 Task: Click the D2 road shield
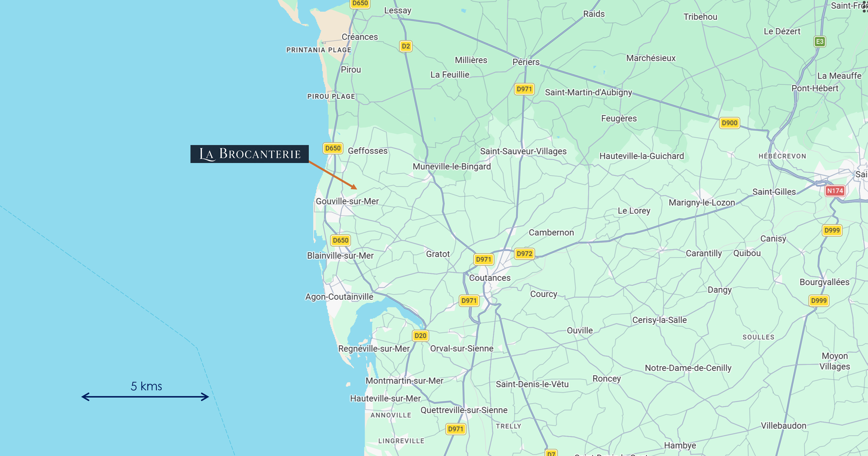406,46
